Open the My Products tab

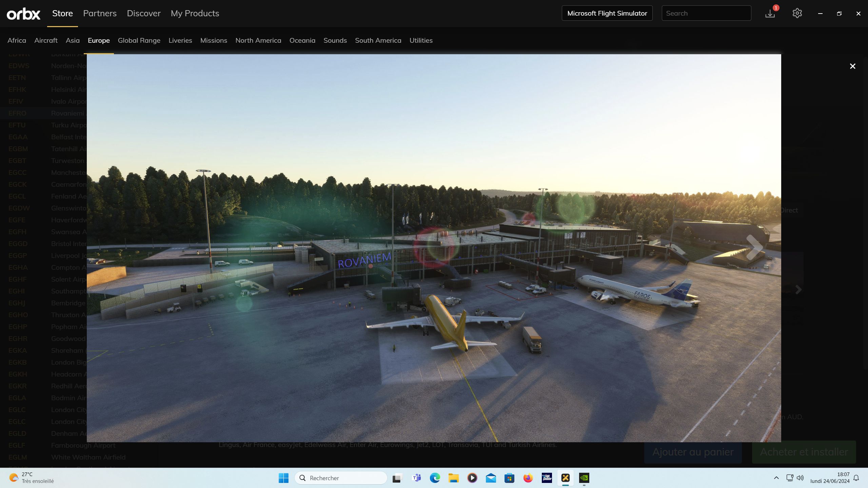coord(195,13)
